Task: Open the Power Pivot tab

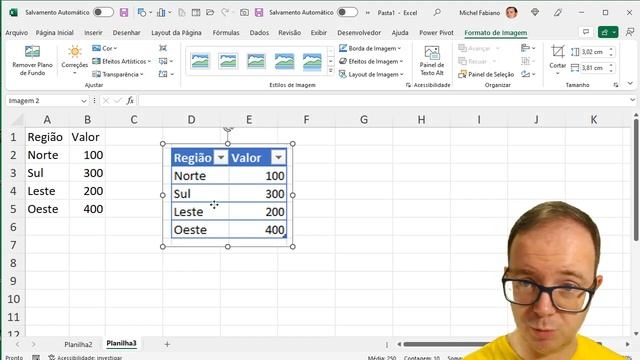Action: 436,32
